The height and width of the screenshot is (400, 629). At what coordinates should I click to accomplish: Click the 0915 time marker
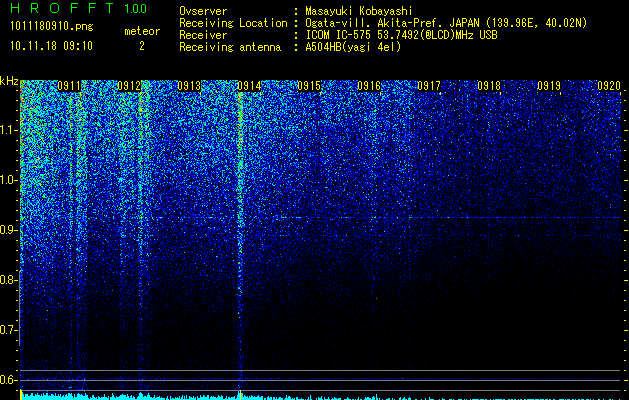[309, 86]
